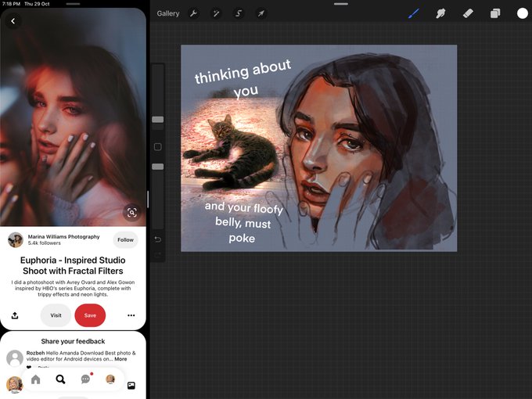Open Pinterest profile tab in nav bar

point(110,379)
